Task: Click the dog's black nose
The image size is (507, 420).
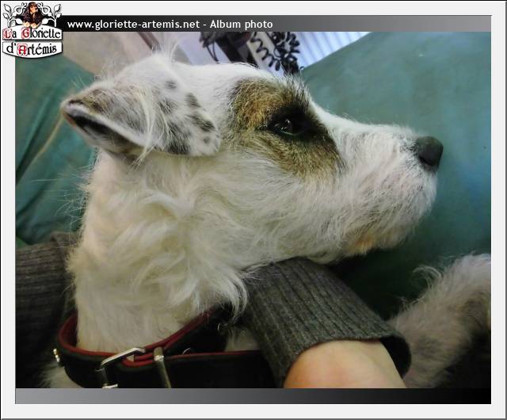Action: pos(429,151)
